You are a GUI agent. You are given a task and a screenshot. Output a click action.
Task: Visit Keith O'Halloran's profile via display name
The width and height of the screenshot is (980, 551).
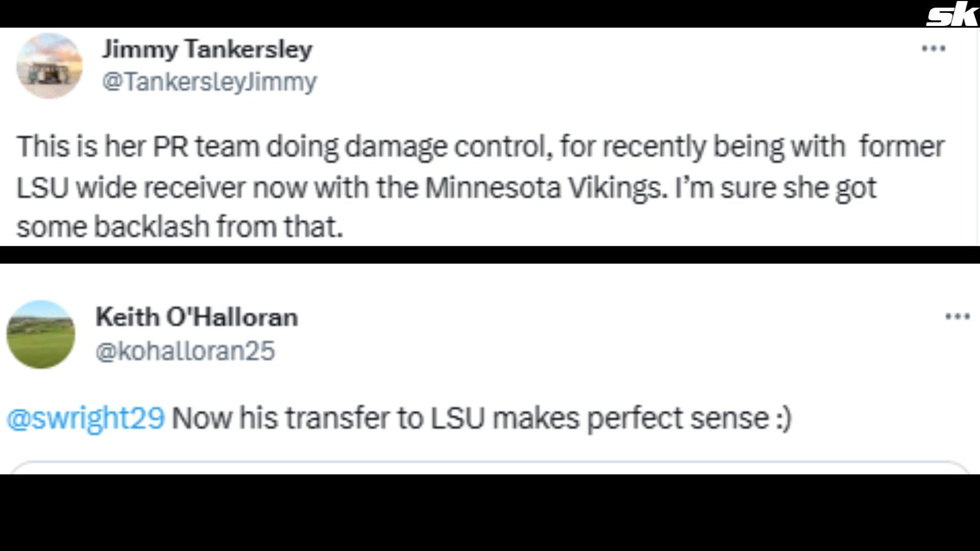(197, 317)
